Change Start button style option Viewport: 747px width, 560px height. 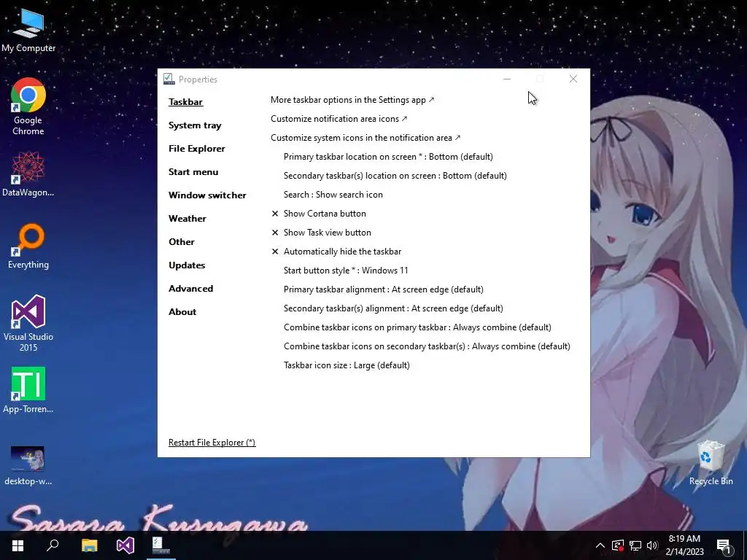coord(346,271)
